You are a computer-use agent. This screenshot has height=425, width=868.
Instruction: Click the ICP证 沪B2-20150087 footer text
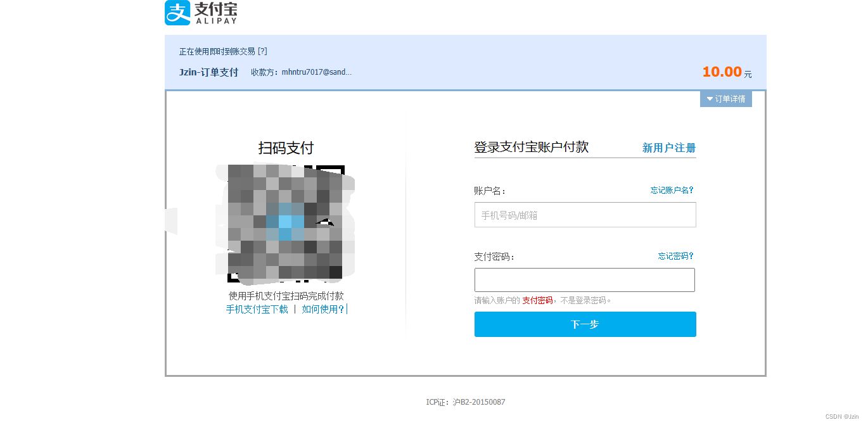(x=466, y=402)
